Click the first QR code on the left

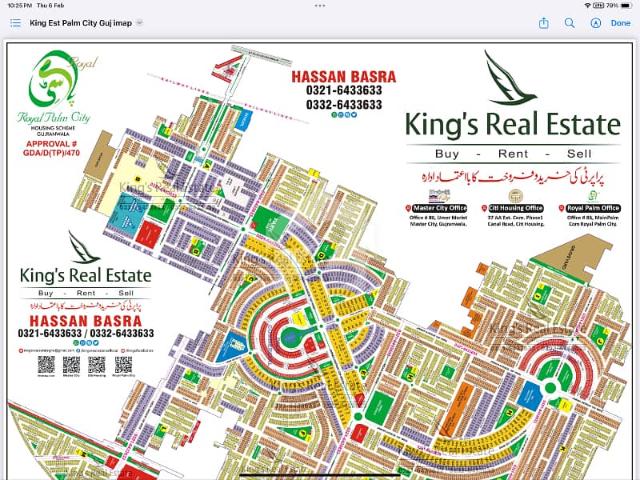46,365
